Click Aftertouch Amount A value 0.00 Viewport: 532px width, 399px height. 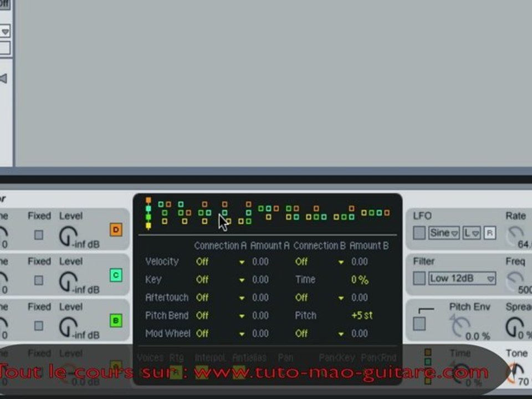click(x=260, y=298)
